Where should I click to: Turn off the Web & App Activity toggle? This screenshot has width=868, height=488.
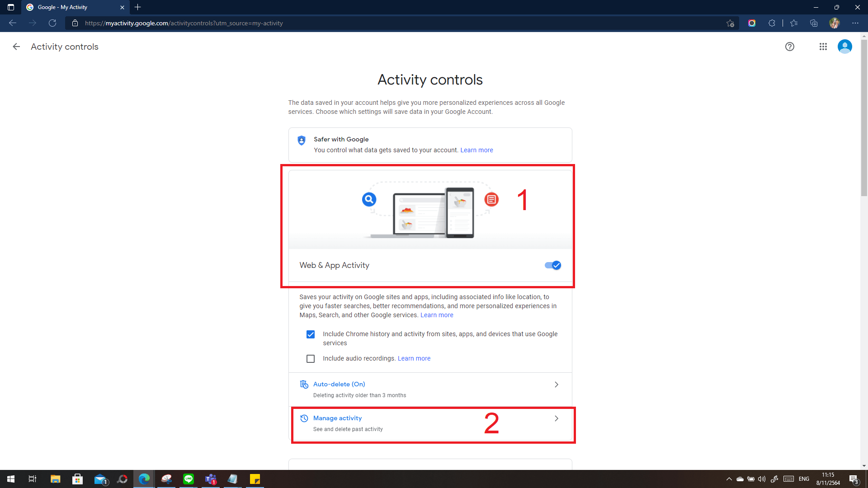[552, 265]
